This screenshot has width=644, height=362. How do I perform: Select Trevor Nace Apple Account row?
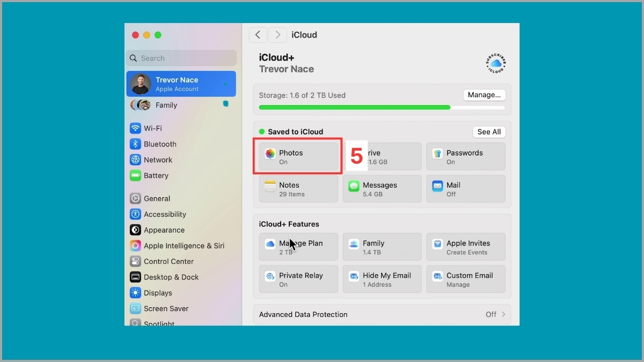point(181,84)
